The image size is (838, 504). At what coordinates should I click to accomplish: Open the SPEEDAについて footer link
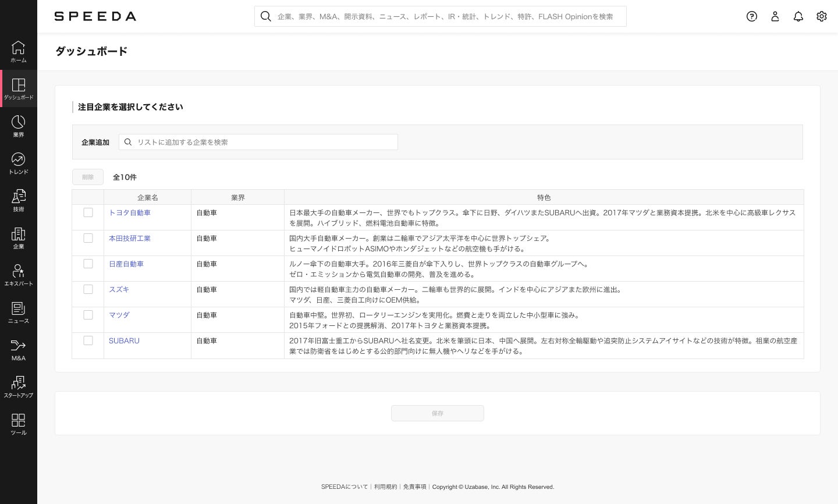click(345, 487)
